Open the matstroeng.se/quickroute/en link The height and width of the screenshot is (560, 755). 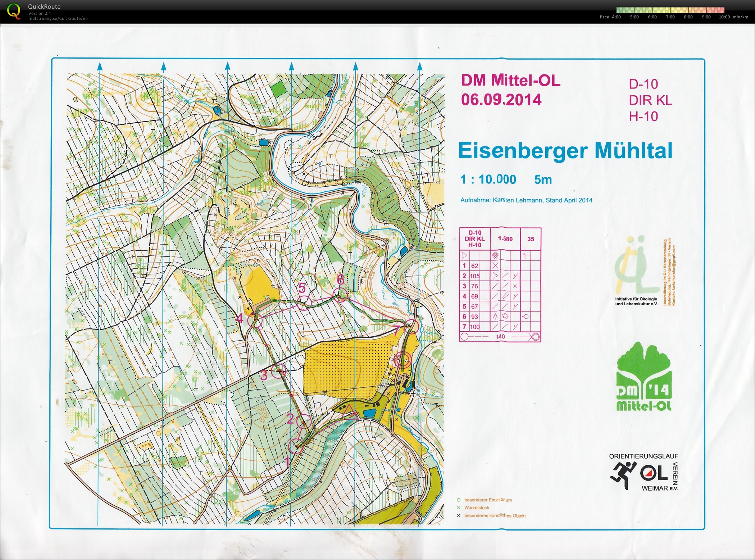tap(58, 18)
